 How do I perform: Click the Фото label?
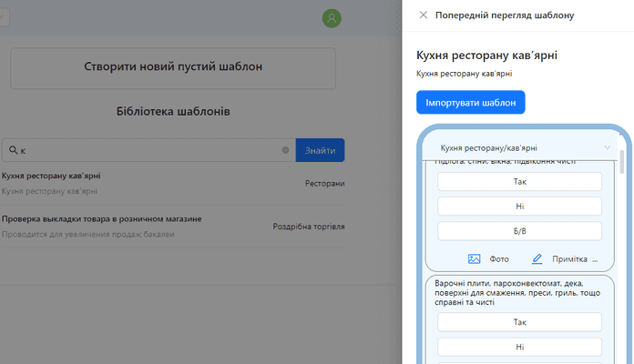499,259
